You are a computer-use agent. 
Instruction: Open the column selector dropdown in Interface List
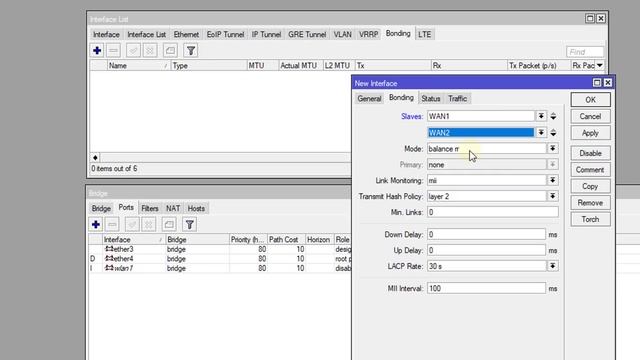point(600,65)
